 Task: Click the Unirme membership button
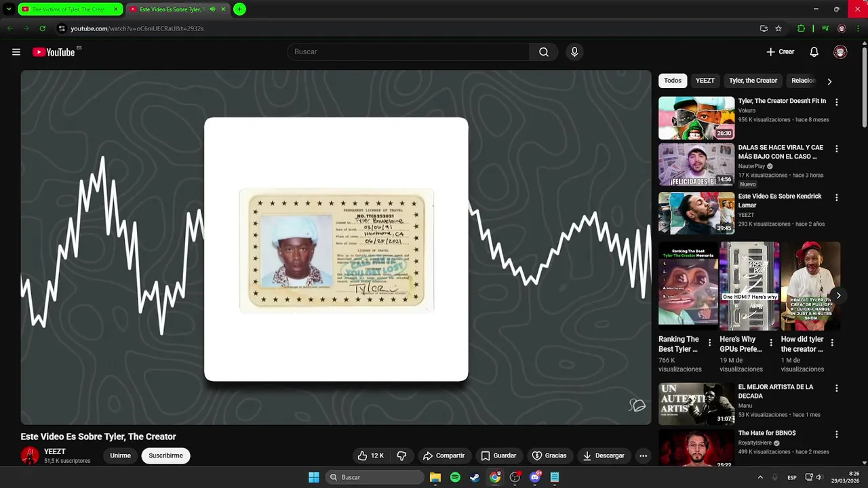[x=120, y=455]
